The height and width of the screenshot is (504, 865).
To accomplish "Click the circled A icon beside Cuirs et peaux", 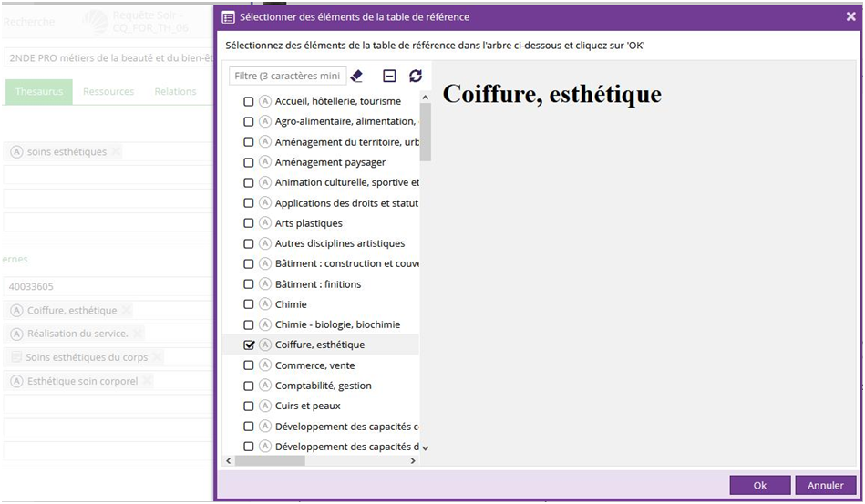I will [265, 406].
